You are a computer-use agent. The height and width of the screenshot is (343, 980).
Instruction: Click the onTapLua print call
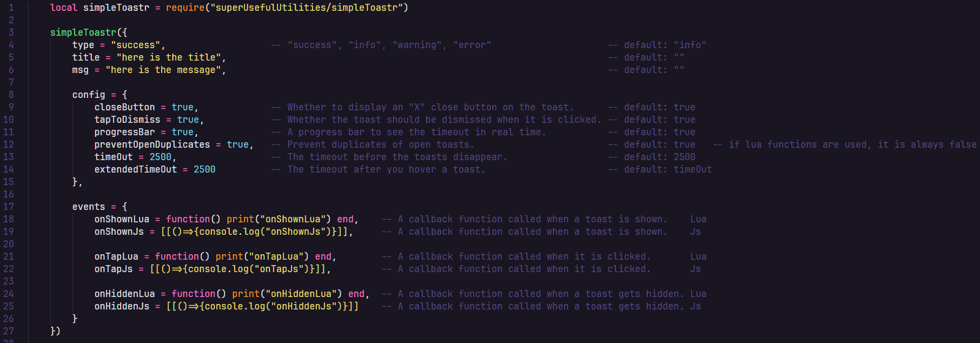click(x=262, y=256)
